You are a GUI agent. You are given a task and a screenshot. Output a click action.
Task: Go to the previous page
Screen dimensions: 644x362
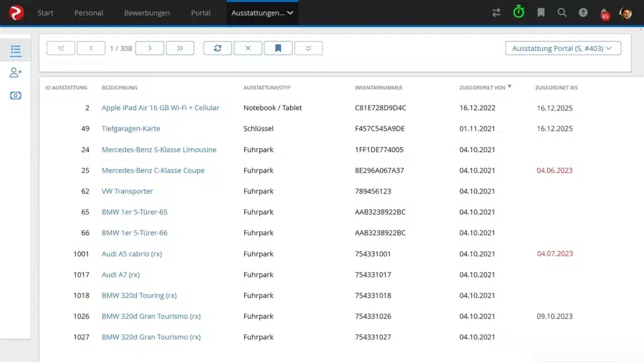pos(91,48)
